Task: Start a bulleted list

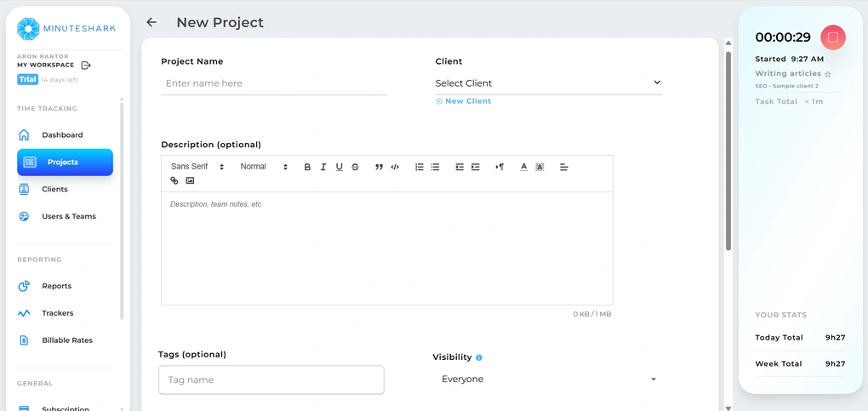Action: (x=435, y=167)
